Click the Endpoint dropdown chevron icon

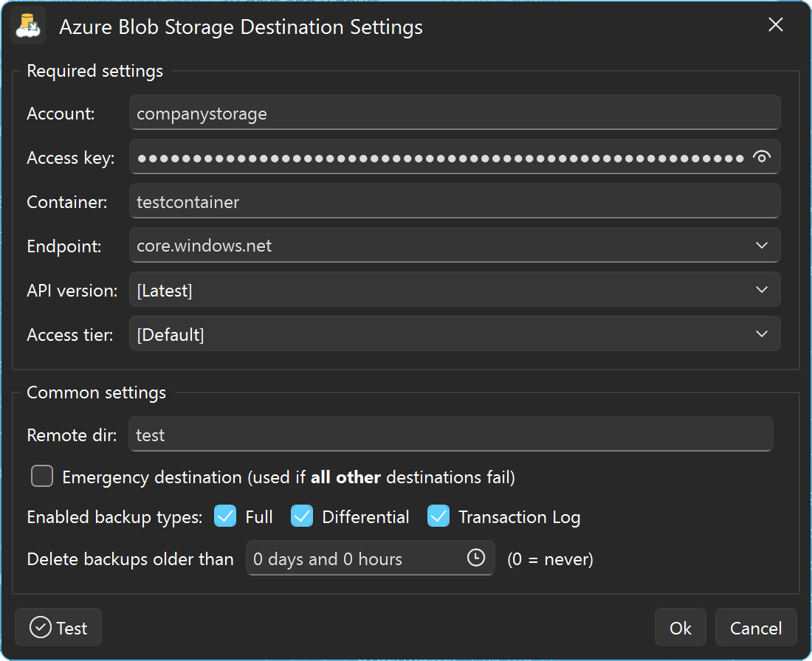(761, 245)
